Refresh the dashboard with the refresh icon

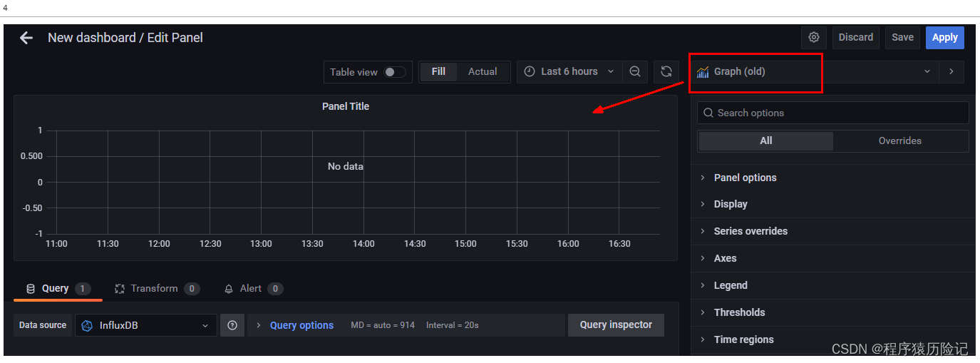click(666, 71)
